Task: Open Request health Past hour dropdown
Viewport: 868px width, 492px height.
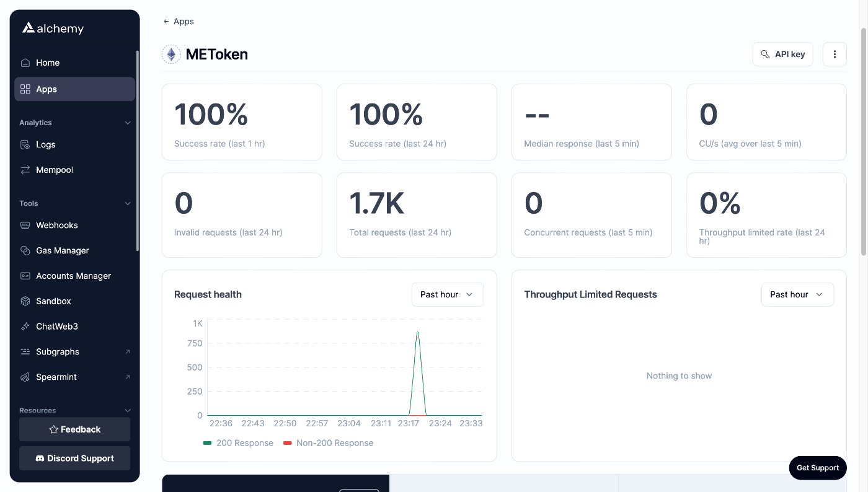Action: 448,294
